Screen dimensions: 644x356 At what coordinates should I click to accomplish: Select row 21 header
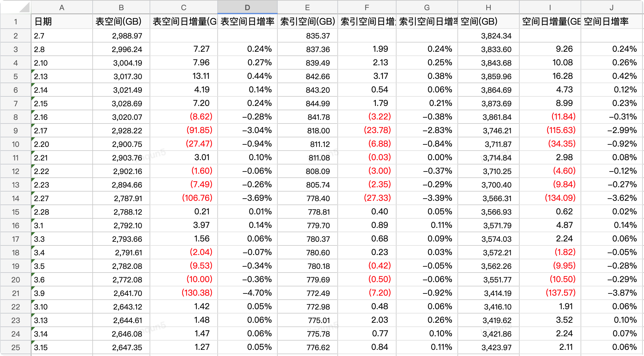click(15, 293)
